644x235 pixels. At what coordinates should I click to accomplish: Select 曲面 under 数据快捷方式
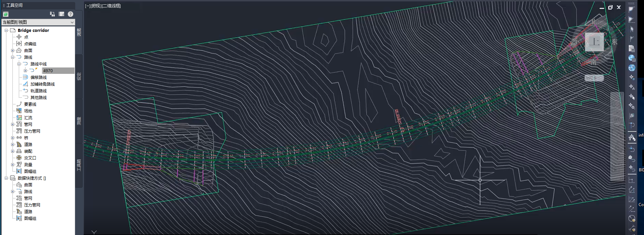pyautogui.click(x=28, y=185)
